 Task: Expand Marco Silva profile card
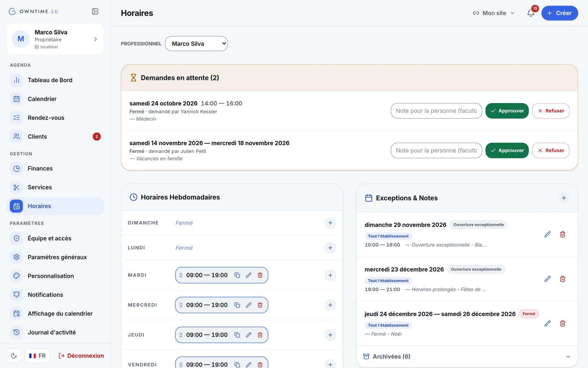pyautogui.click(x=55, y=39)
